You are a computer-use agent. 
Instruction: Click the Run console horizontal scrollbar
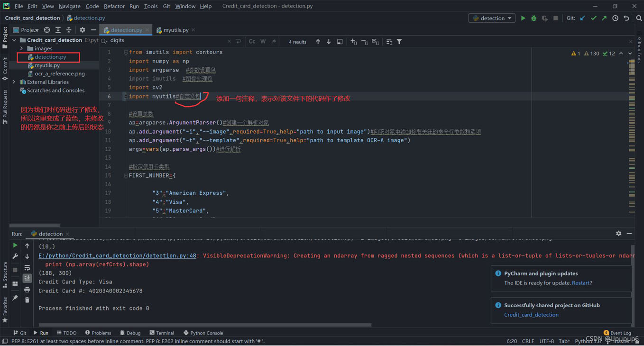pos(204,325)
